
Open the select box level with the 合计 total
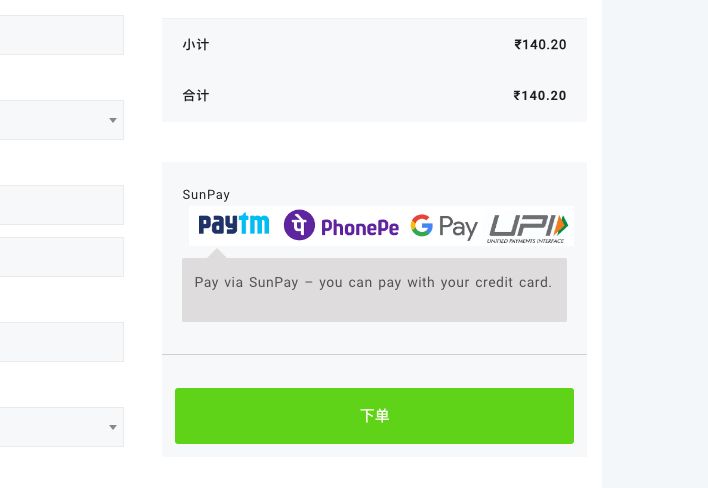62,120
